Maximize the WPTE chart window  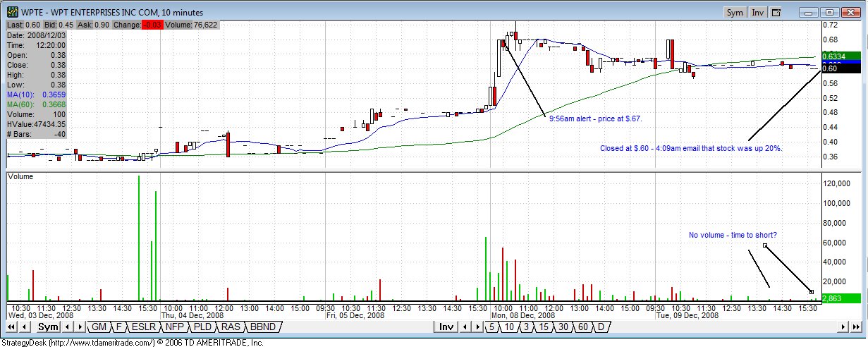(830, 12)
